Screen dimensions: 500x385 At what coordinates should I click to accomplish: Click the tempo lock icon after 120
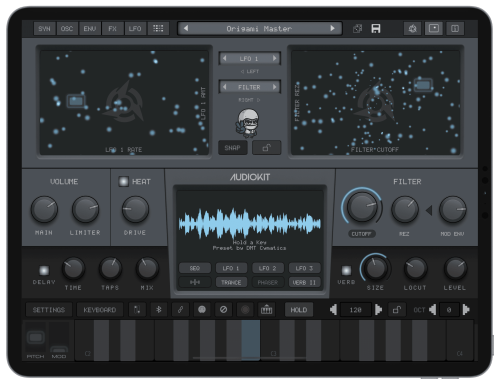397,310
